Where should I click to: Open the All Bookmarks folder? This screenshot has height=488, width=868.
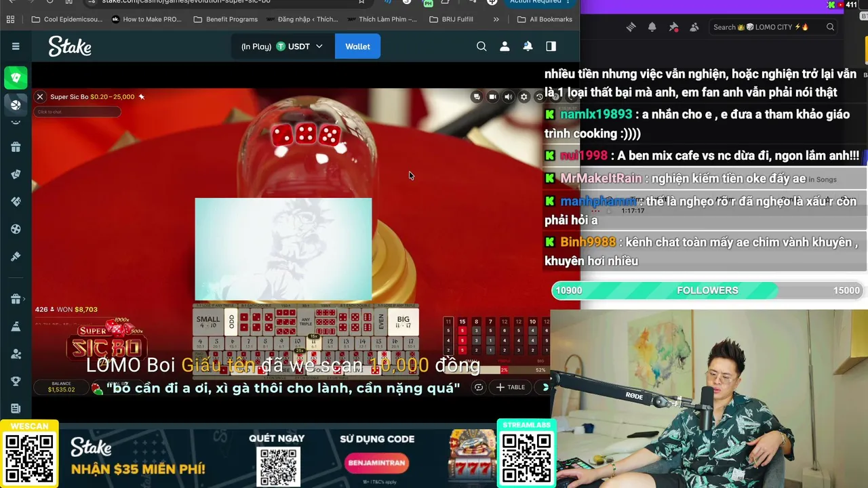(545, 19)
